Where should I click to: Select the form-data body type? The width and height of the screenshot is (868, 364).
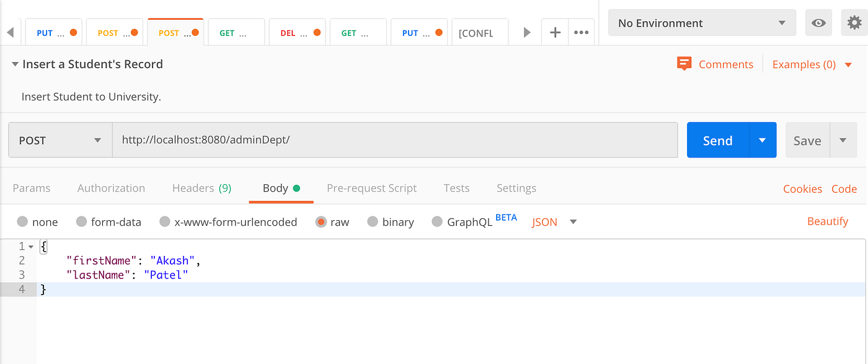(x=108, y=221)
